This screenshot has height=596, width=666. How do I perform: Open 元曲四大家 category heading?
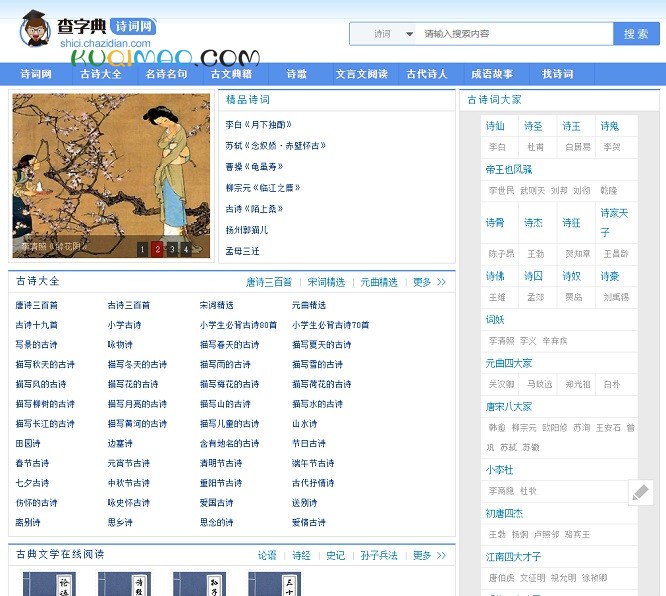tap(509, 364)
